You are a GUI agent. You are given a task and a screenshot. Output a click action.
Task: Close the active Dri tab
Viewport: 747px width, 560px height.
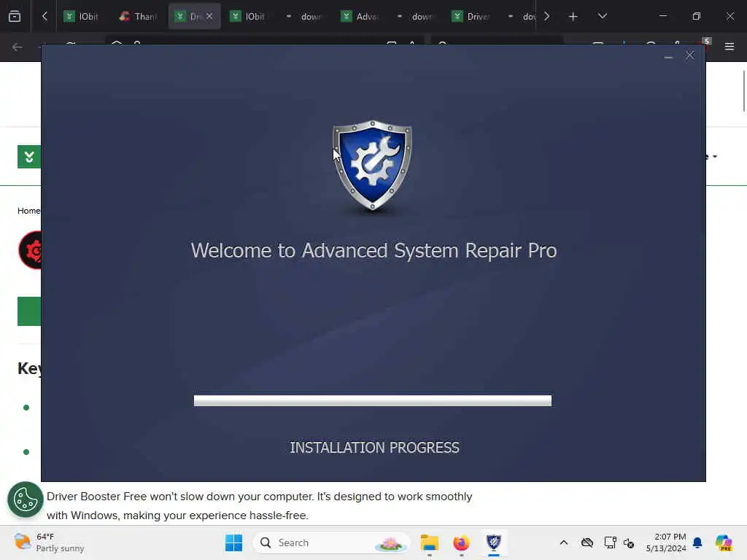[x=209, y=16]
